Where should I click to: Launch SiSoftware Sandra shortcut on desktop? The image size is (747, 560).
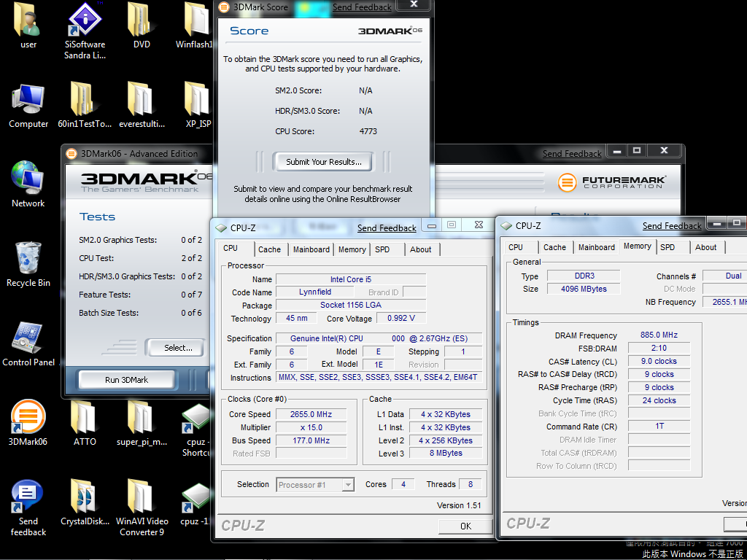(85, 31)
